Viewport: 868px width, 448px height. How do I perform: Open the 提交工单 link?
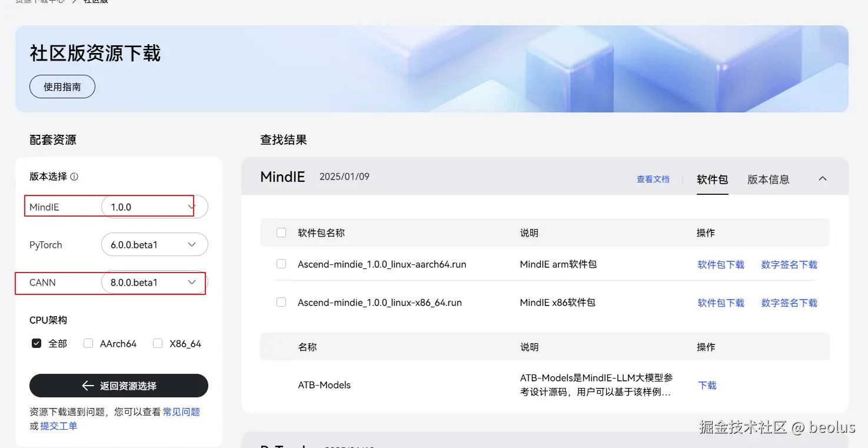(58, 426)
